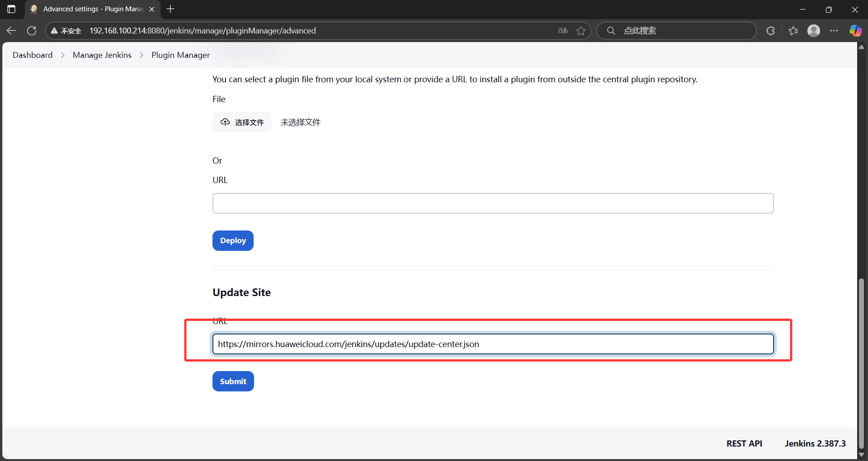
Task: Click the File label
Action: coord(219,99)
